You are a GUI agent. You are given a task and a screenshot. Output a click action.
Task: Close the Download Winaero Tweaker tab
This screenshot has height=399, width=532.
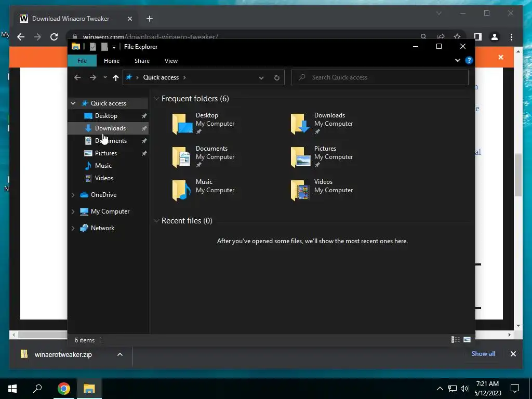click(129, 19)
